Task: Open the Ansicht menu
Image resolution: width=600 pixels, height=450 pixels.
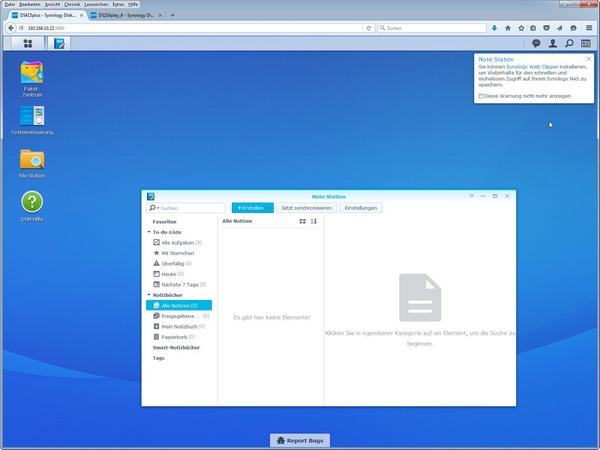Action: click(x=52, y=4)
